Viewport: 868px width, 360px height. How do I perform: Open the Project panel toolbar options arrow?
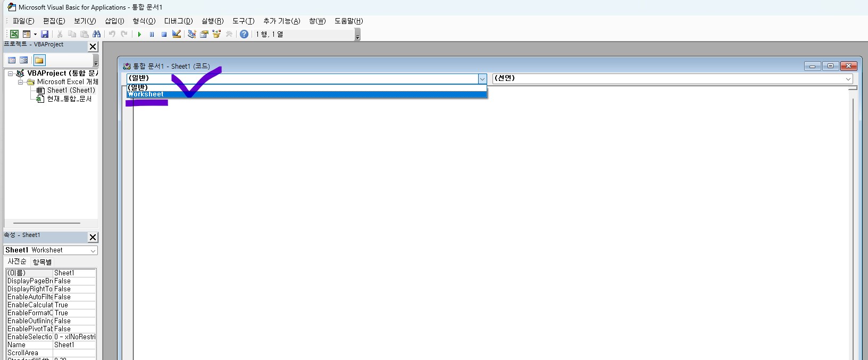click(x=96, y=61)
